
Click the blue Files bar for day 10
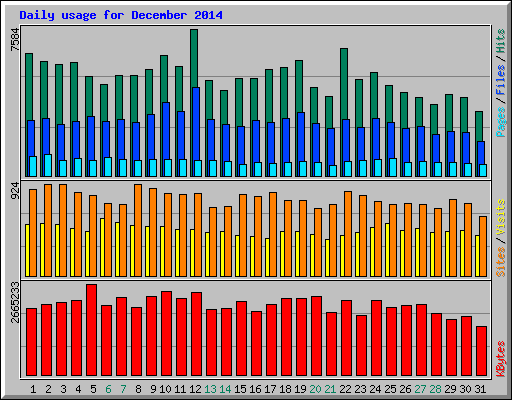pyautogui.click(x=166, y=131)
